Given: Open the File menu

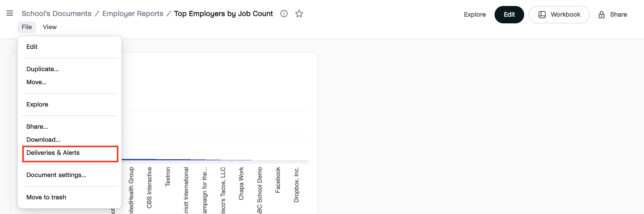Looking at the screenshot, I should 27,27.
